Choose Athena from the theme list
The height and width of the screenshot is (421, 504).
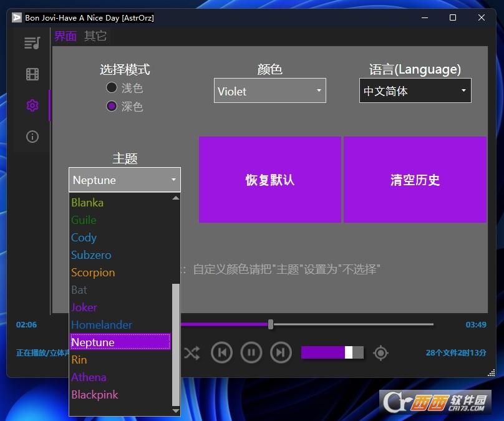point(120,377)
